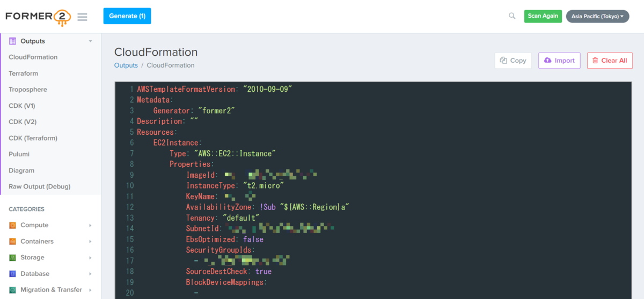Image resolution: width=644 pixels, height=299 pixels.
Task: Select CDK (V2) output
Action: point(23,122)
